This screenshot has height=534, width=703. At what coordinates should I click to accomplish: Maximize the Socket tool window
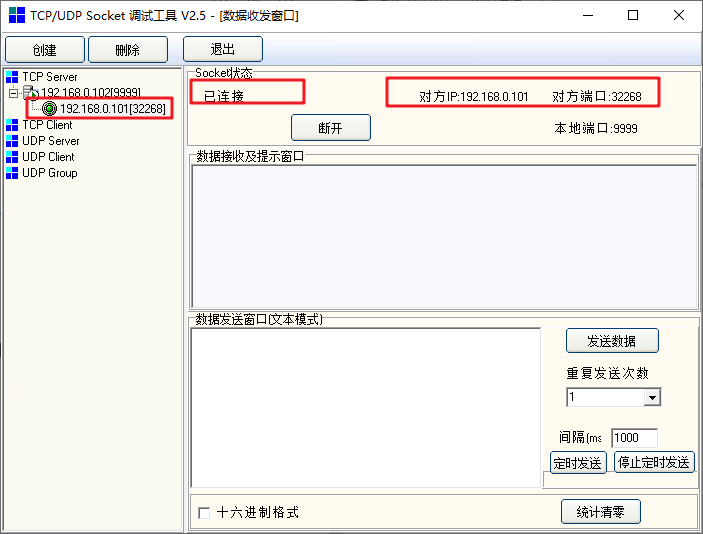pyautogui.click(x=633, y=15)
